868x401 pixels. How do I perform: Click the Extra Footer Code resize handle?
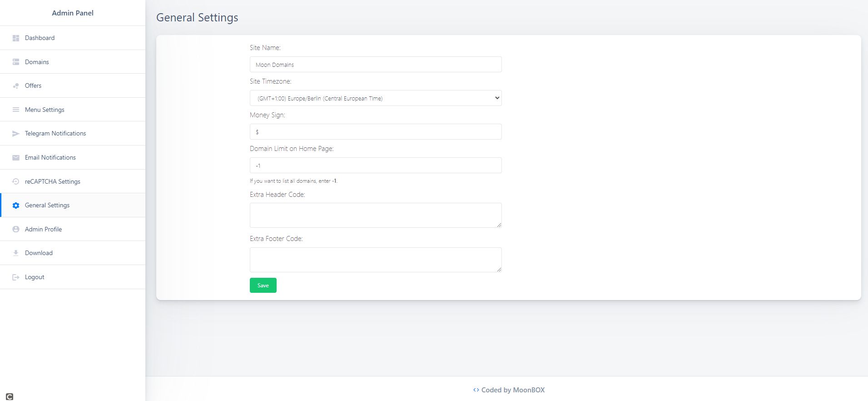click(x=499, y=269)
